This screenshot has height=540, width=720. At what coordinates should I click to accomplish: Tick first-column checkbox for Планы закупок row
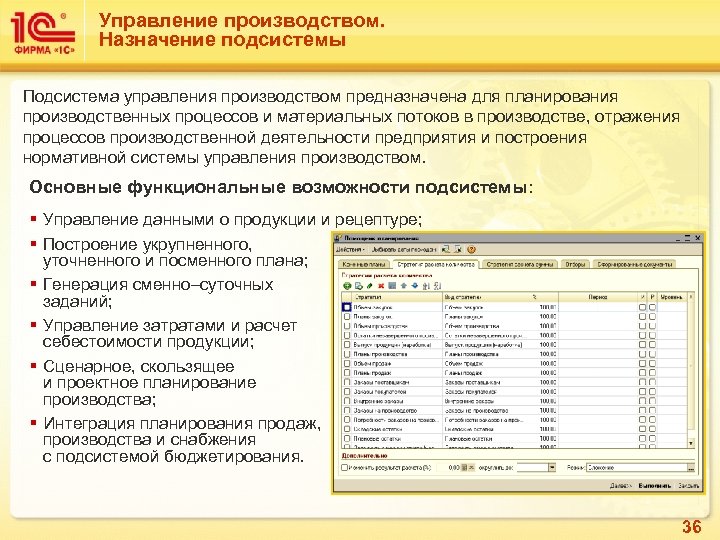347,317
